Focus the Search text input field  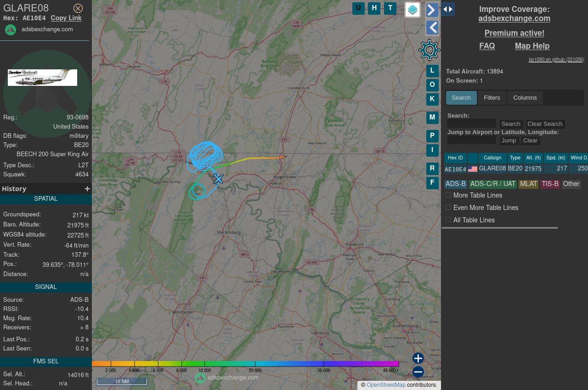472,124
